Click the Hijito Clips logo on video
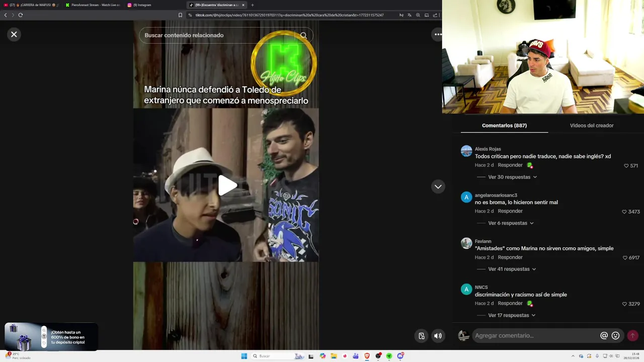644x362 pixels. pyautogui.click(x=283, y=63)
